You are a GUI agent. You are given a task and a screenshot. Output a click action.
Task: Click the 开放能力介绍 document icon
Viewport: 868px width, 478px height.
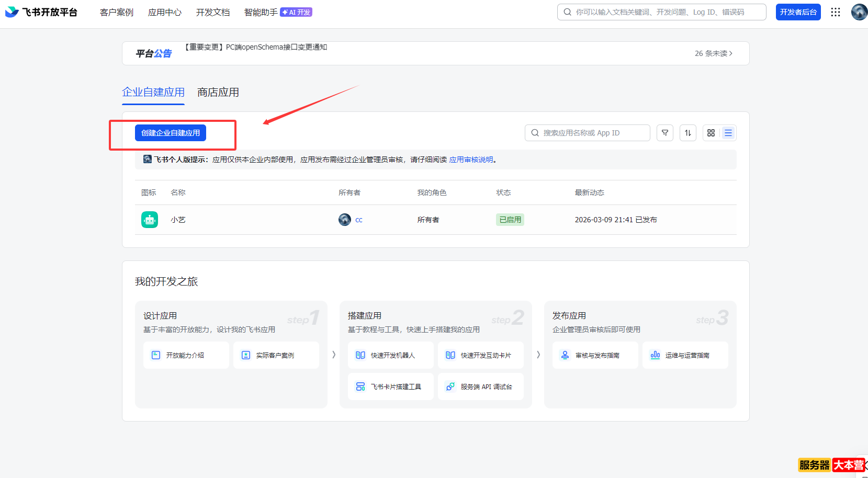coord(156,355)
